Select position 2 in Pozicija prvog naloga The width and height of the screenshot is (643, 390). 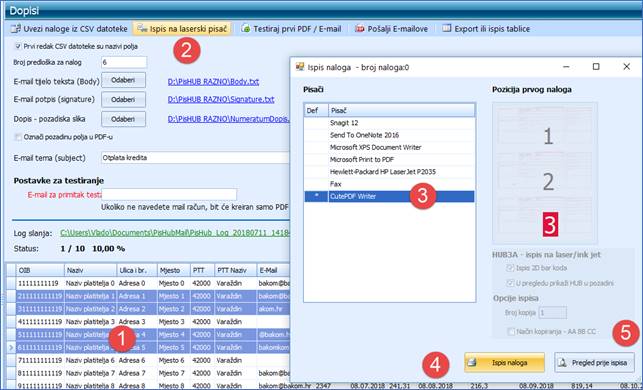click(548, 182)
